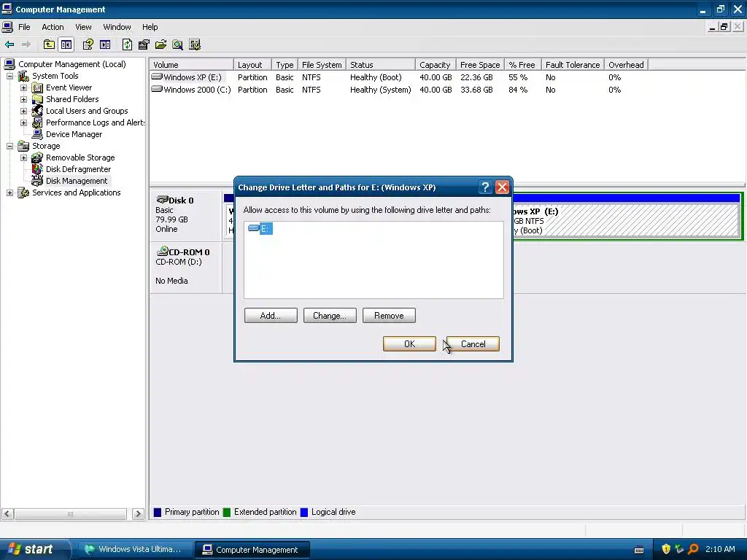
Task: Click the security shield tray icon
Action: [x=666, y=549]
